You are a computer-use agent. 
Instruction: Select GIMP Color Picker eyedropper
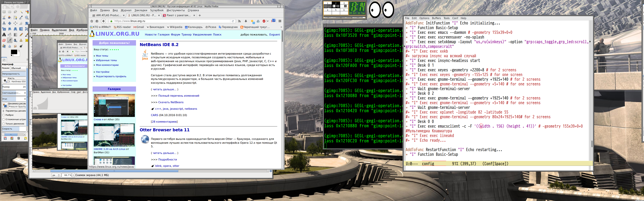[21, 18]
